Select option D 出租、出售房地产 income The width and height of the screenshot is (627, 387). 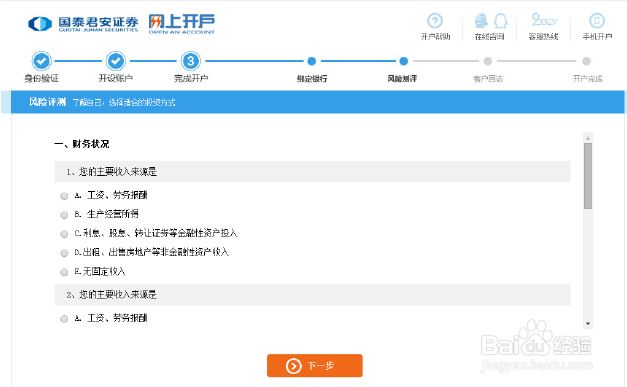pos(64,253)
